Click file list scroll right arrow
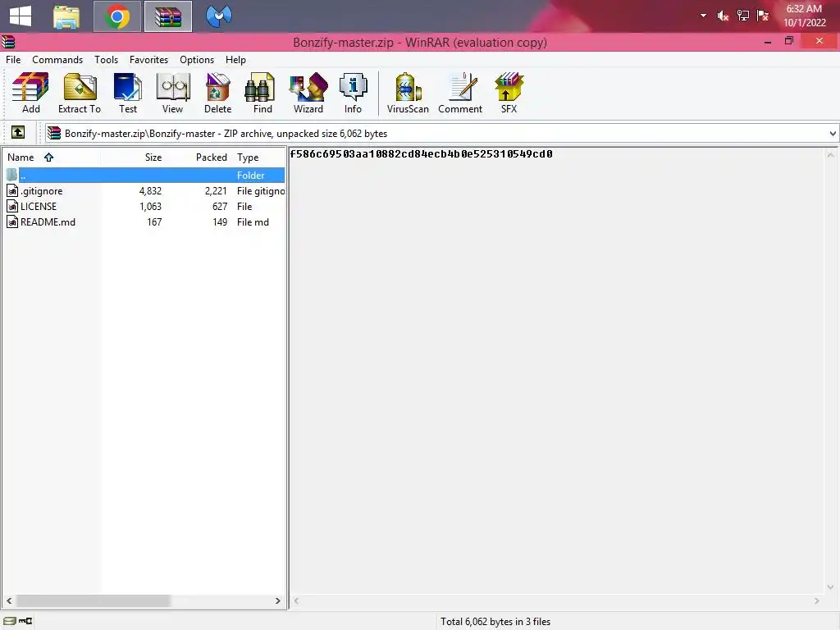The image size is (840, 630). coord(277,600)
